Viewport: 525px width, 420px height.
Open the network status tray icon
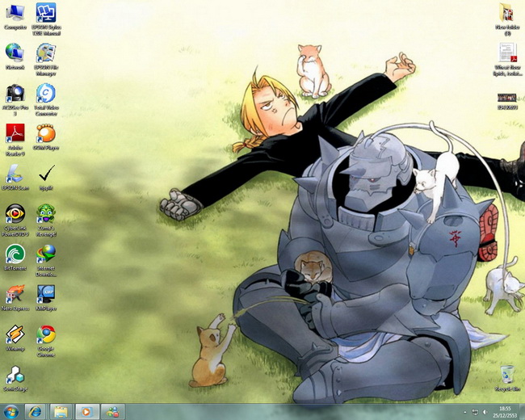click(475, 412)
